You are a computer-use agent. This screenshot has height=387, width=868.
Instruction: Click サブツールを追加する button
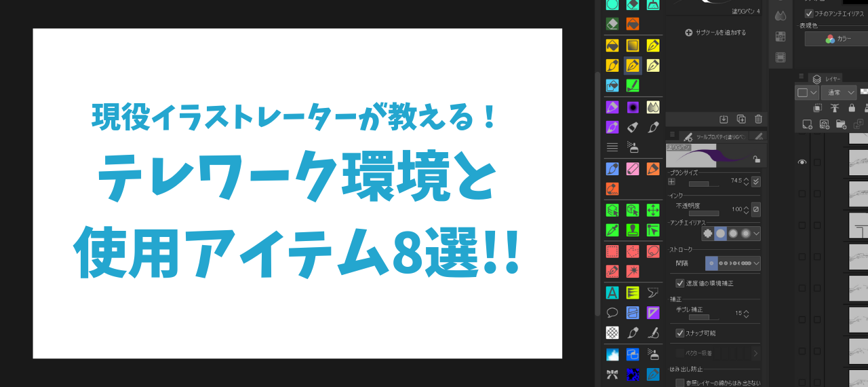pyautogui.click(x=715, y=33)
